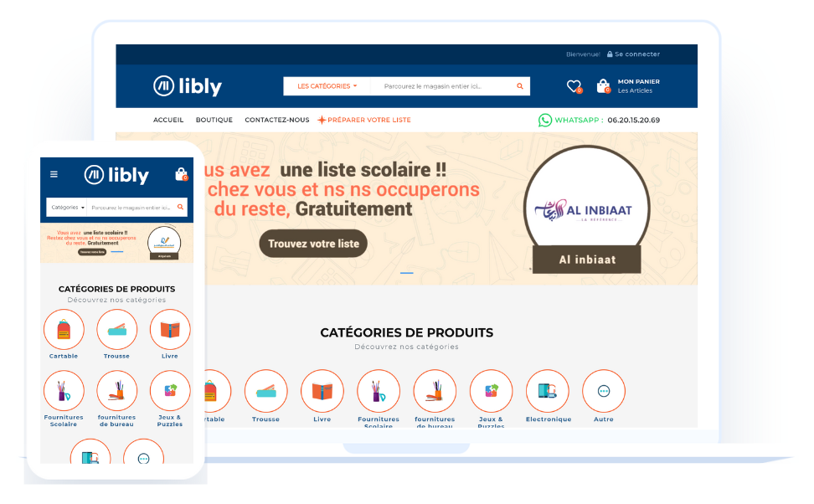Open the CONTACTEZ-NOUS menu item
Screen dimensions: 814x504
[276, 120]
